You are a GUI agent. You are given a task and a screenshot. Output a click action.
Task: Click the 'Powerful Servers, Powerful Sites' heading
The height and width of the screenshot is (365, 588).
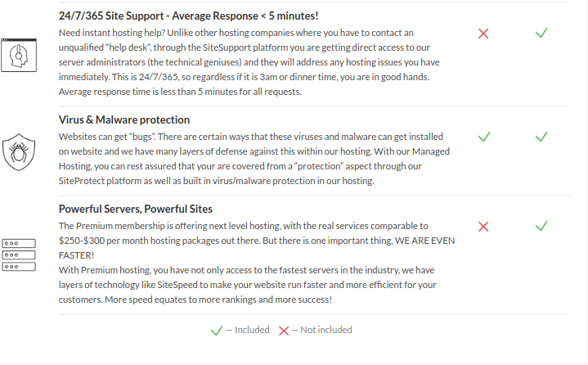coord(136,209)
